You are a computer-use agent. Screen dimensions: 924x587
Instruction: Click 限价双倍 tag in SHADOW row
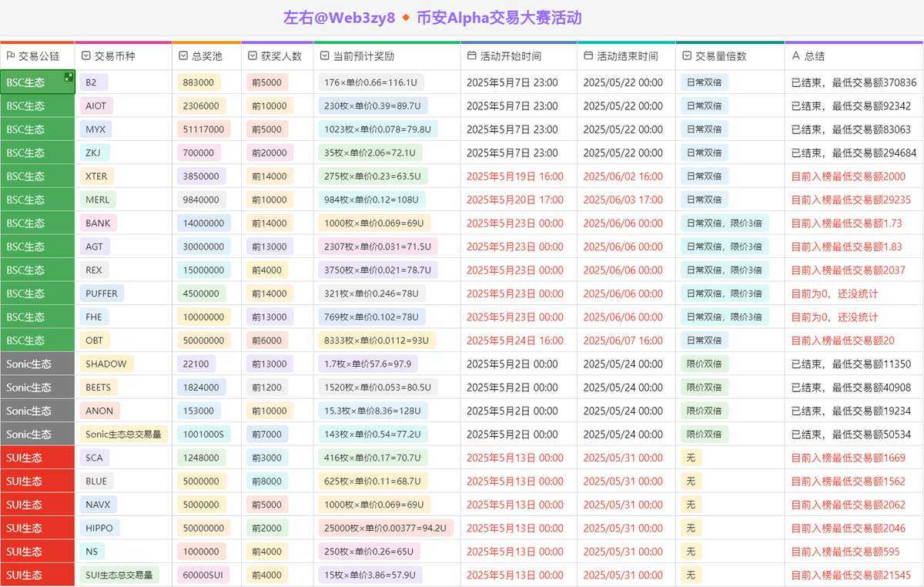coord(705,364)
